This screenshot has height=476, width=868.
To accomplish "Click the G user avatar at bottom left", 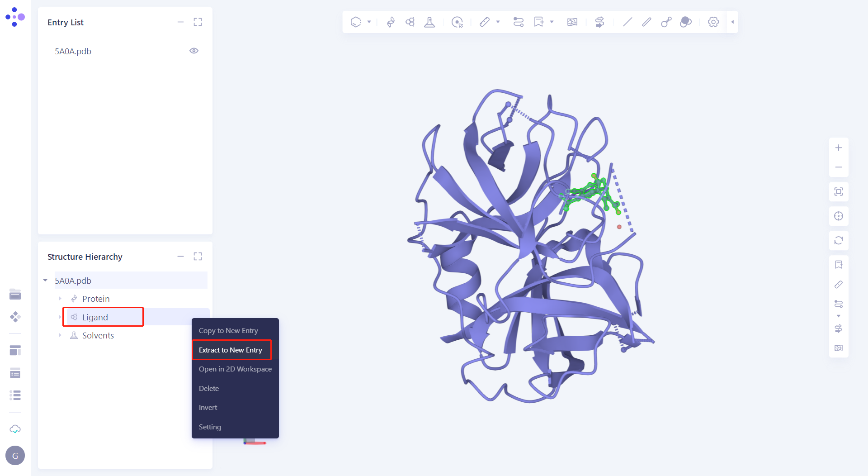I will pos(15,455).
